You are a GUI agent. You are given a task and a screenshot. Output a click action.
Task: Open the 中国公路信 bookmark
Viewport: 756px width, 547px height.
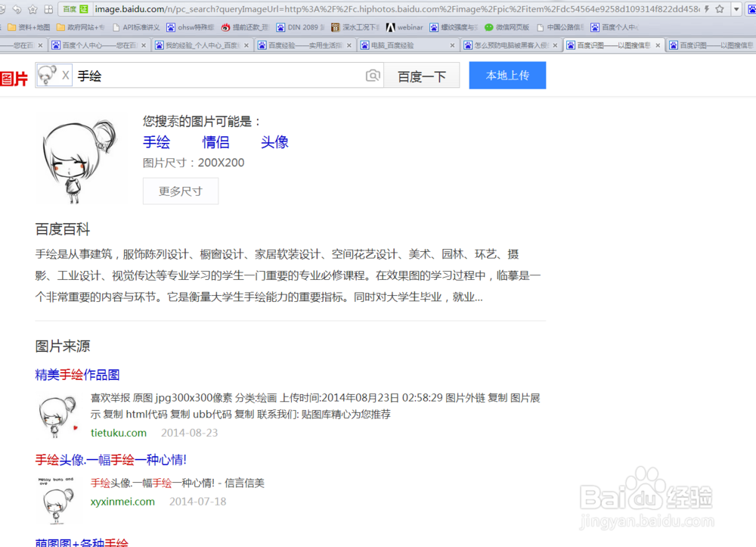click(x=560, y=27)
